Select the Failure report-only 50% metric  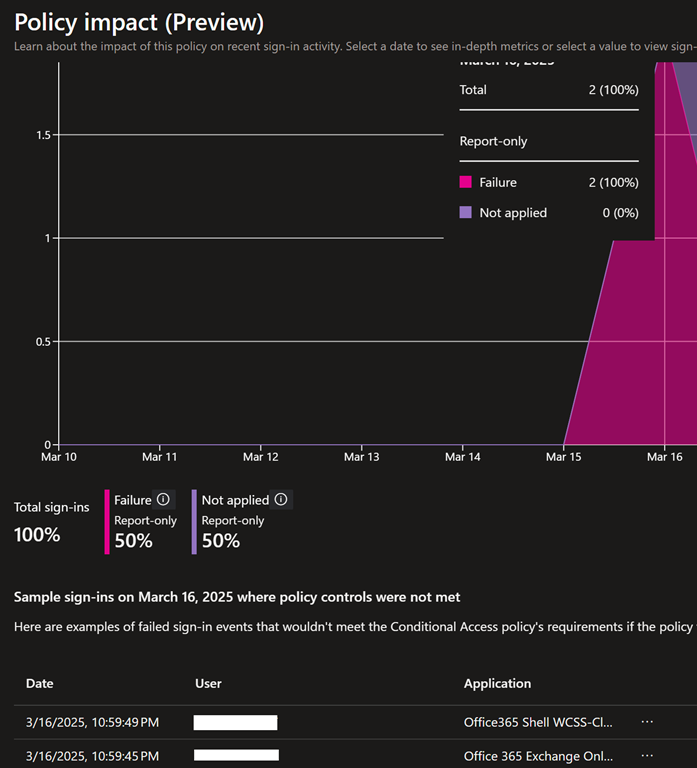133,540
